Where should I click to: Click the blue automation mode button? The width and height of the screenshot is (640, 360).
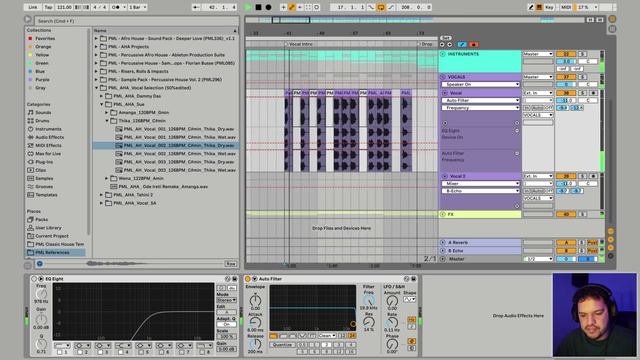[x=462, y=44]
